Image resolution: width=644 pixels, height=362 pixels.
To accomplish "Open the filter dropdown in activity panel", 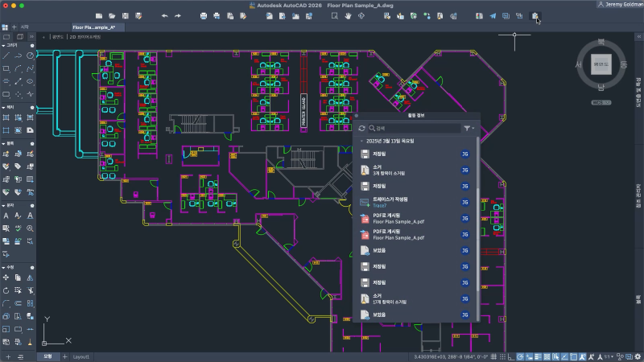I will point(469,129).
